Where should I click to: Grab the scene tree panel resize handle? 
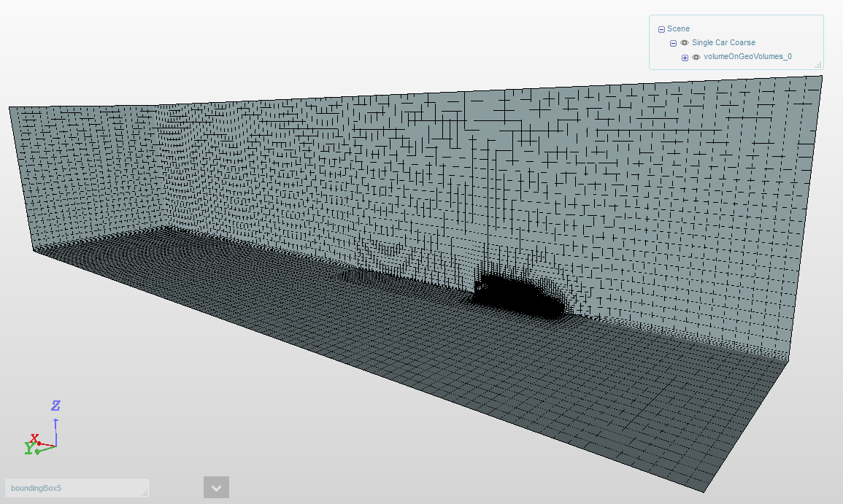[818, 65]
